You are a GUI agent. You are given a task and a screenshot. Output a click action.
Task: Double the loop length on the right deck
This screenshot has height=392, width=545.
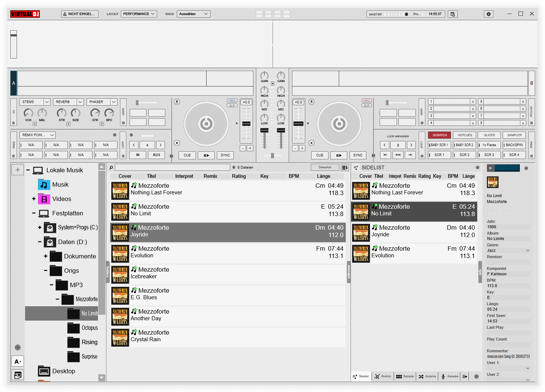tap(411, 145)
